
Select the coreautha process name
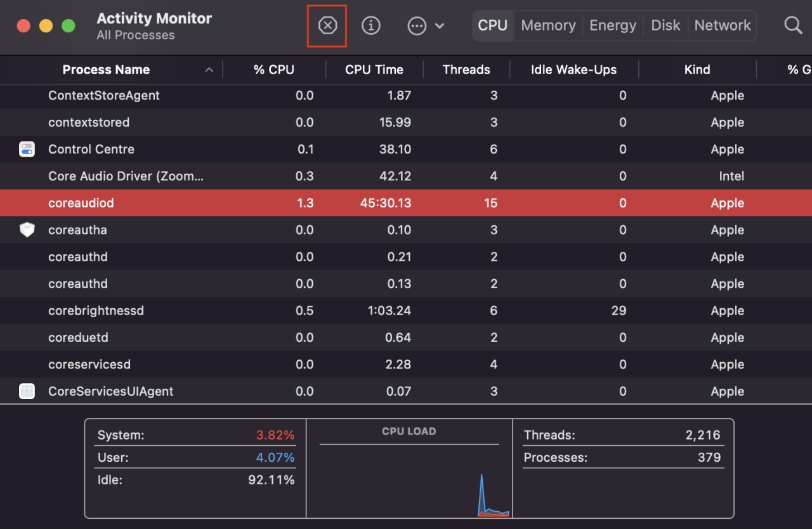point(77,230)
